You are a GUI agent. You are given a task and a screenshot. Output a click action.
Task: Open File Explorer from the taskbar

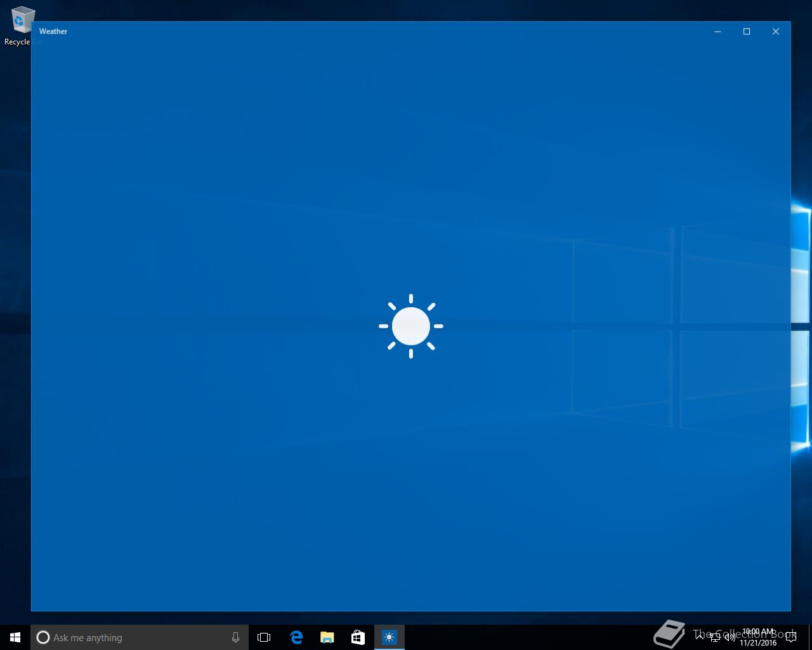[327, 637]
